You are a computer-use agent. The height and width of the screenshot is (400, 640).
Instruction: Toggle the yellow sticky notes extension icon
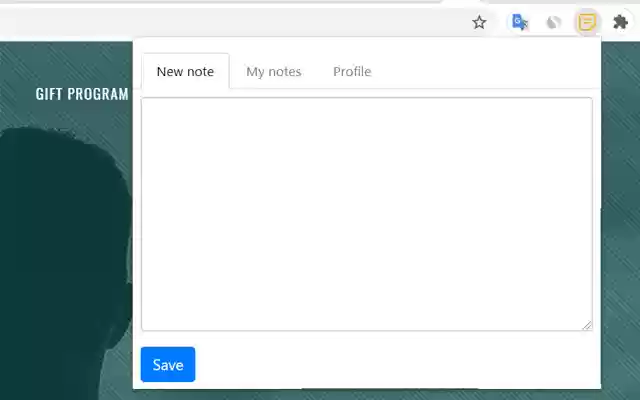tap(587, 22)
